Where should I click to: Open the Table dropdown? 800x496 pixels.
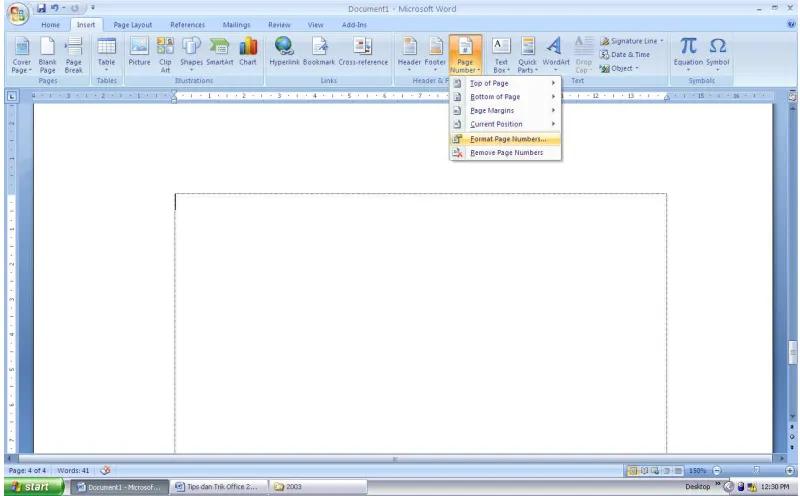point(106,55)
